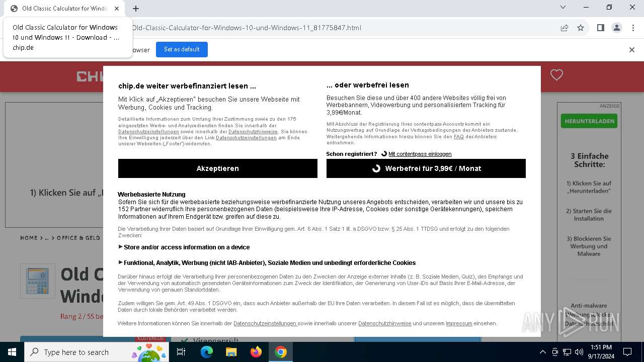
Task: Launch Microsoft Edge from taskbar
Action: (207, 352)
